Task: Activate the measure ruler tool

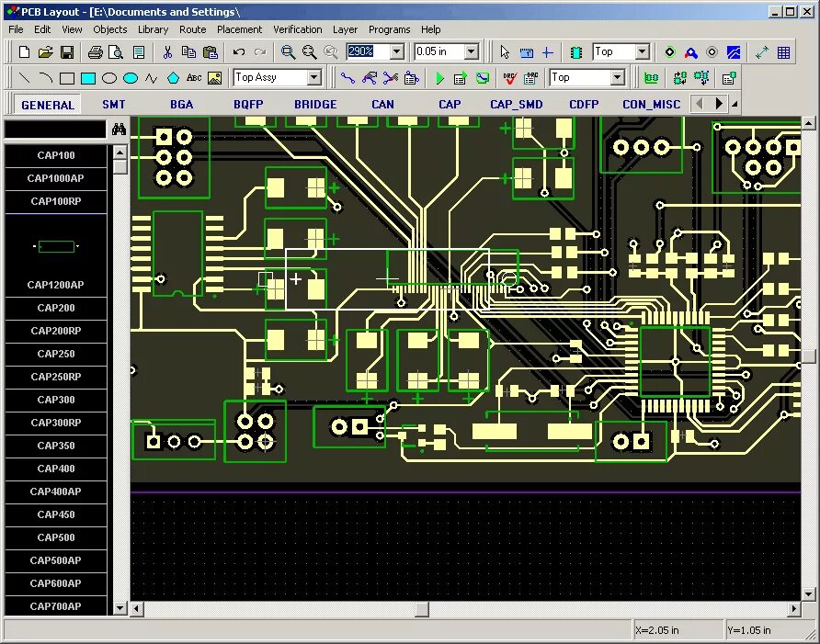Action: tap(526, 51)
